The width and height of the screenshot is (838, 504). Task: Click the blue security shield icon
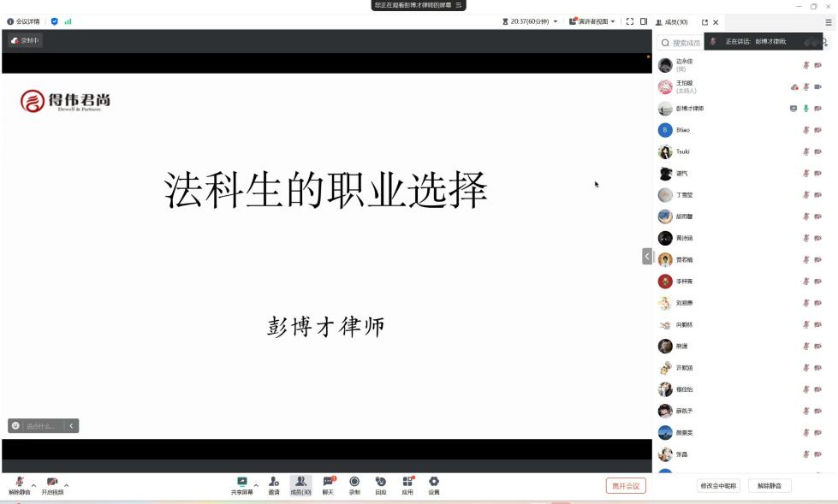[x=55, y=21]
